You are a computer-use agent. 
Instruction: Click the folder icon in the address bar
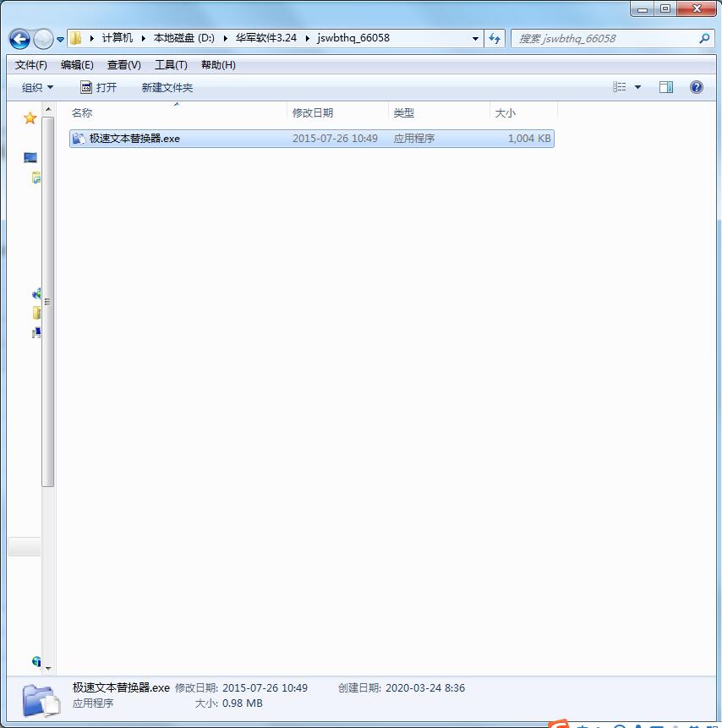[75, 38]
